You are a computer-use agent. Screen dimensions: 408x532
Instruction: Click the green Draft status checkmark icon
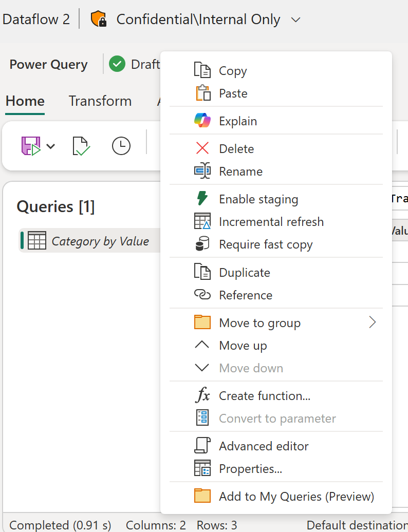tap(117, 64)
